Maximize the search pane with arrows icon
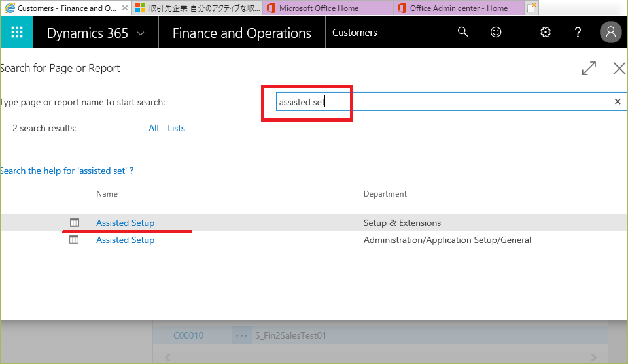Image resolution: width=628 pixels, height=364 pixels. coord(589,69)
